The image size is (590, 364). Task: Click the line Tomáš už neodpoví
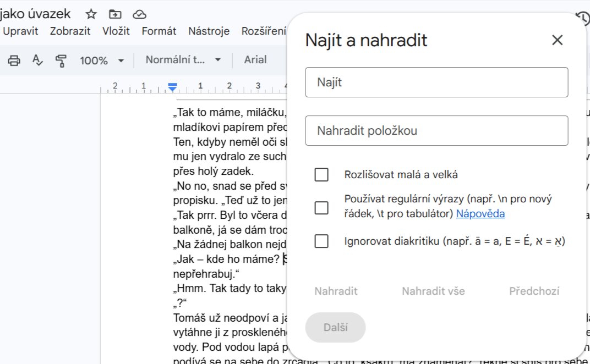230,318
